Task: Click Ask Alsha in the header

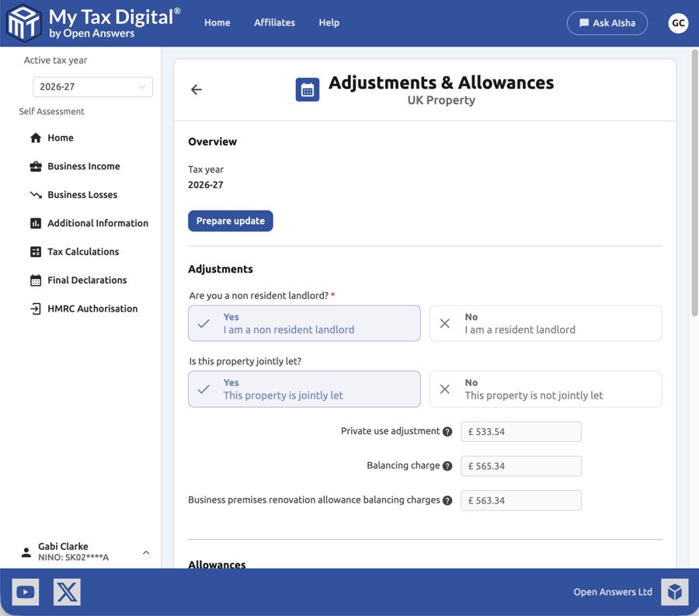Action: 607,23
